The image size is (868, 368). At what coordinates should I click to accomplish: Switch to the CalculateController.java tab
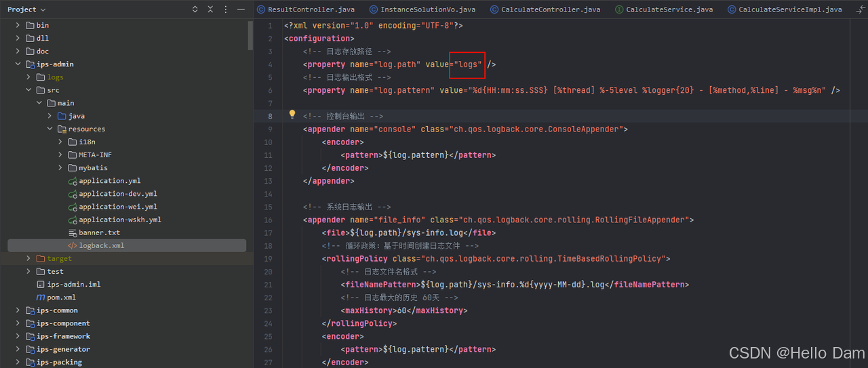point(545,9)
